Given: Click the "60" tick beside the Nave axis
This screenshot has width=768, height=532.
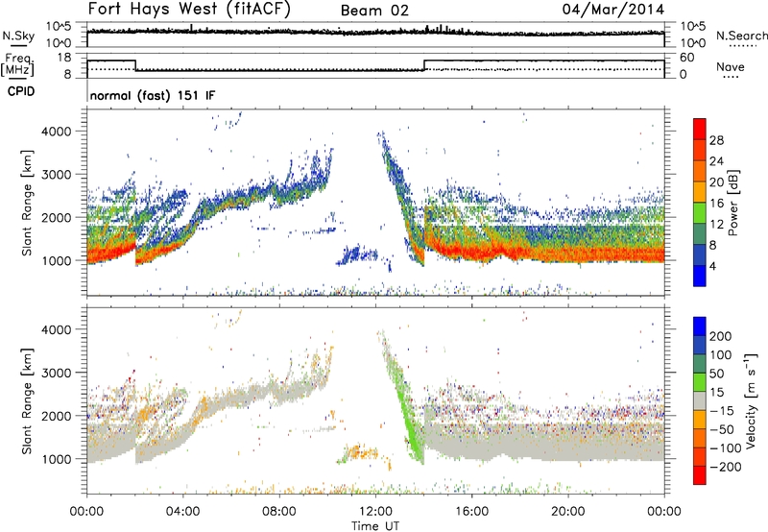Looking at the screenshot, I should point(686,58).
